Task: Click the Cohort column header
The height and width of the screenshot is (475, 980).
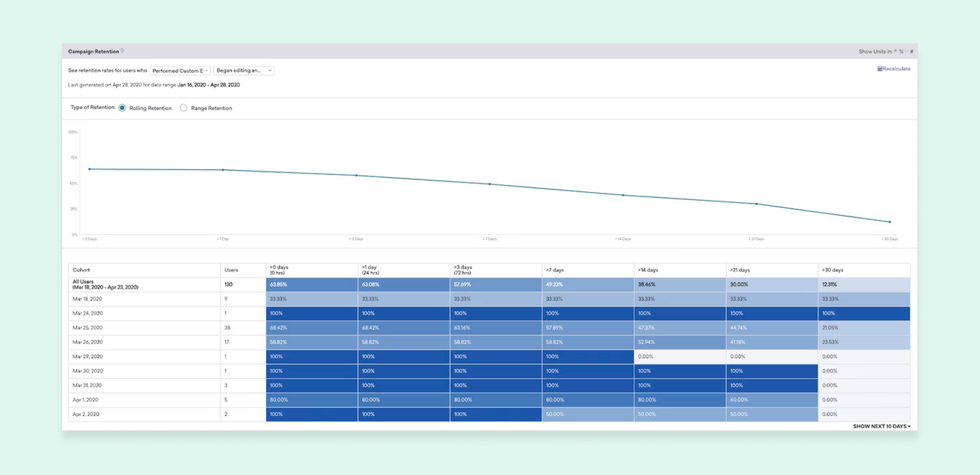Action: tap(81, 270)
